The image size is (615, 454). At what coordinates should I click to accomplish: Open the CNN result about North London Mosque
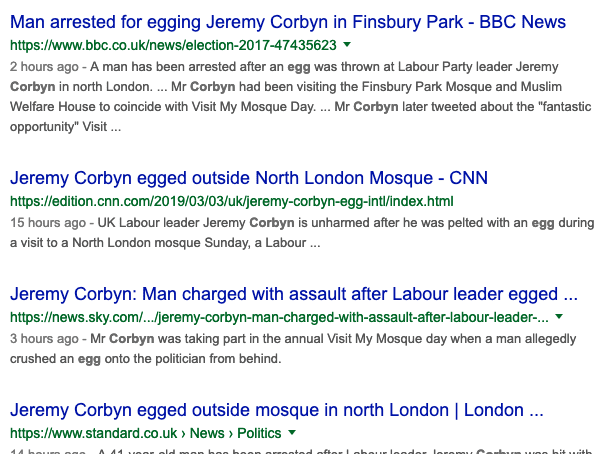point(249,178)
